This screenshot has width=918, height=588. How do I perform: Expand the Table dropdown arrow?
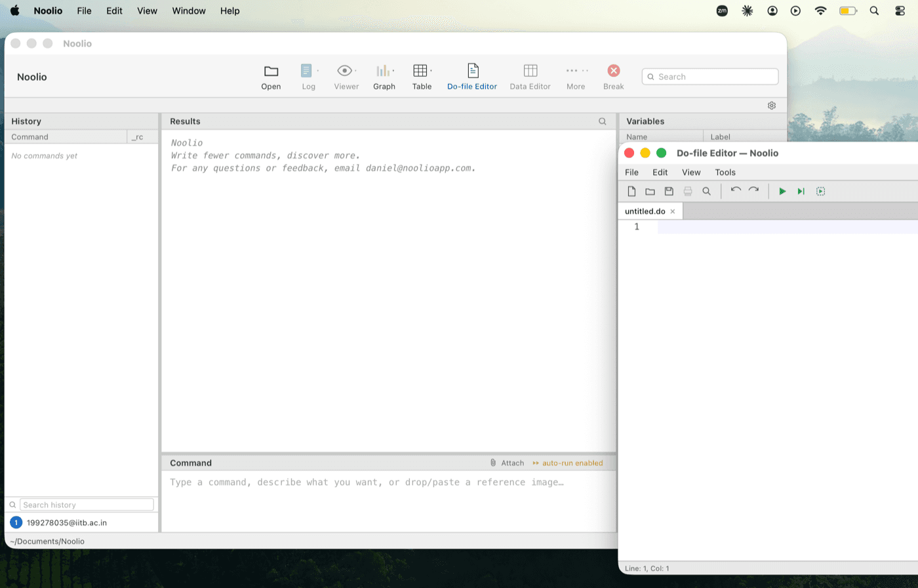point(431,70)
